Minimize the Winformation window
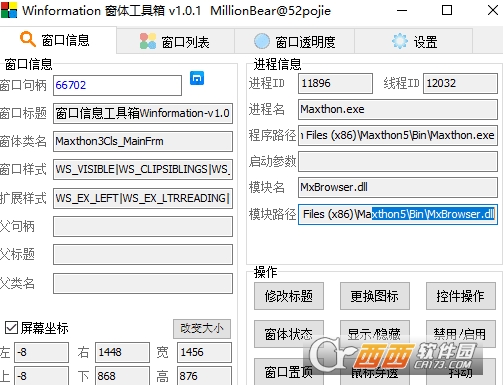 (402, 10)
